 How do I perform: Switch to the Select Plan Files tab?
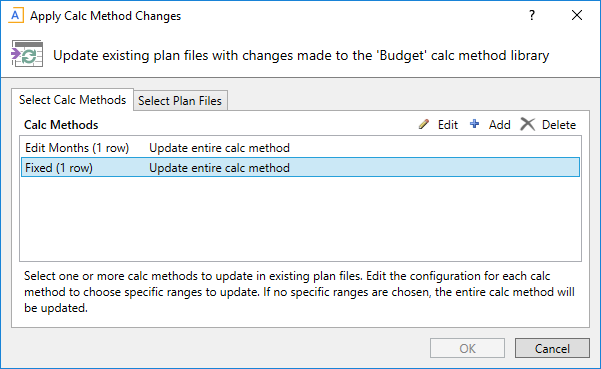click(x=180, y=100)
